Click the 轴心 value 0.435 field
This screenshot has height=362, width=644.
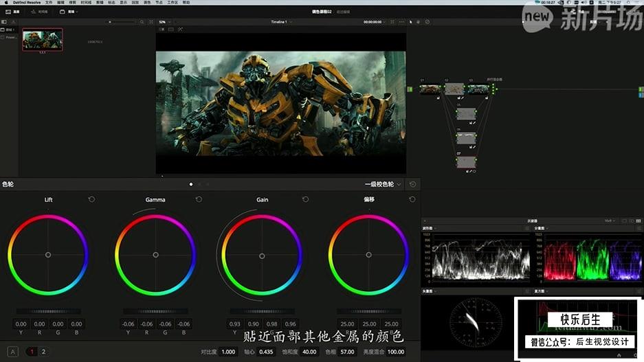[266, 352]
